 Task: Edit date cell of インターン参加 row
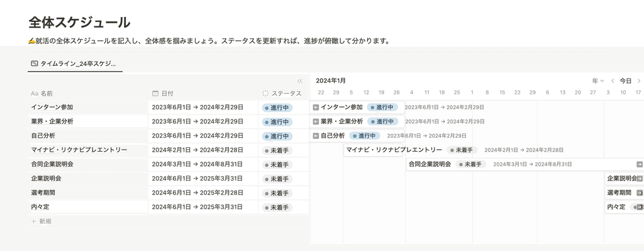[x=203, y=108]
